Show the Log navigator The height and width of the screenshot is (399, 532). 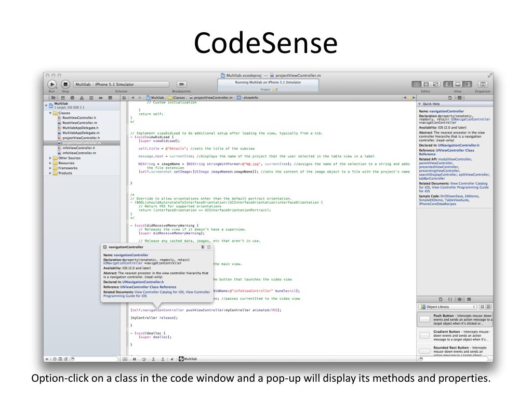click(110, 98)
